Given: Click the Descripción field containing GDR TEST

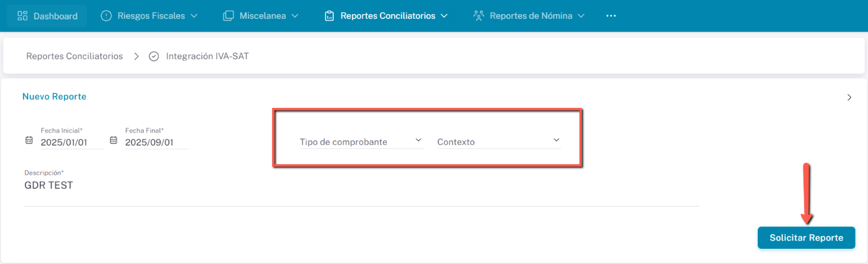Looking at the screenshot, I should [x=352, y=185].
